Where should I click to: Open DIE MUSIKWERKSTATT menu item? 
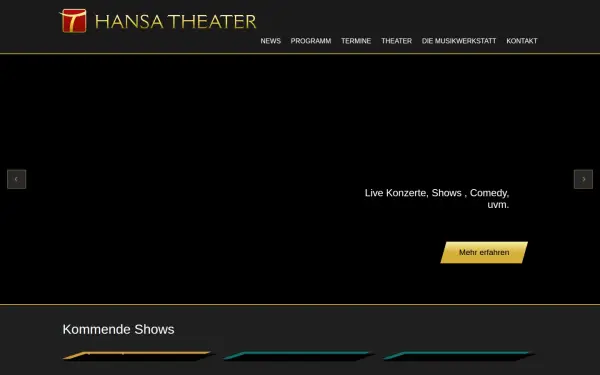point(459,41)
